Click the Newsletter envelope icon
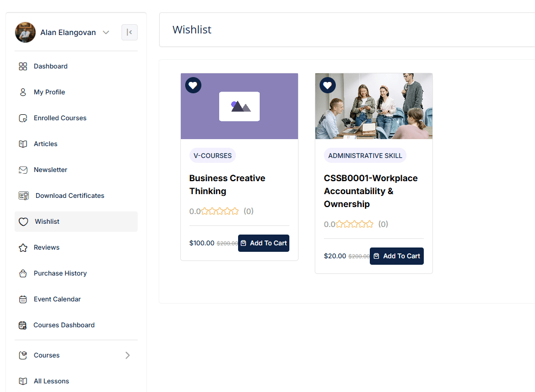This screenshot has height=392, width=535. [23, 170]
